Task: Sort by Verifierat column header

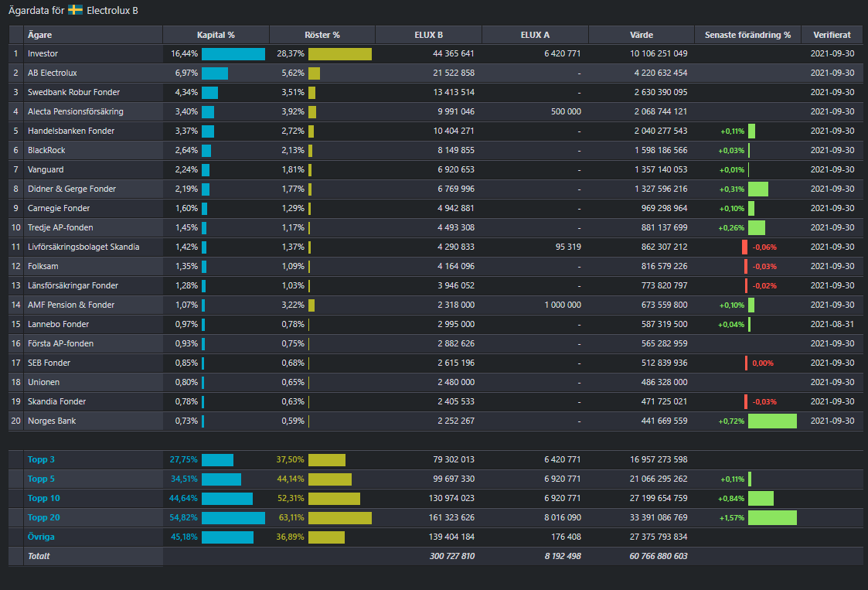Action: tap(832, 34)
